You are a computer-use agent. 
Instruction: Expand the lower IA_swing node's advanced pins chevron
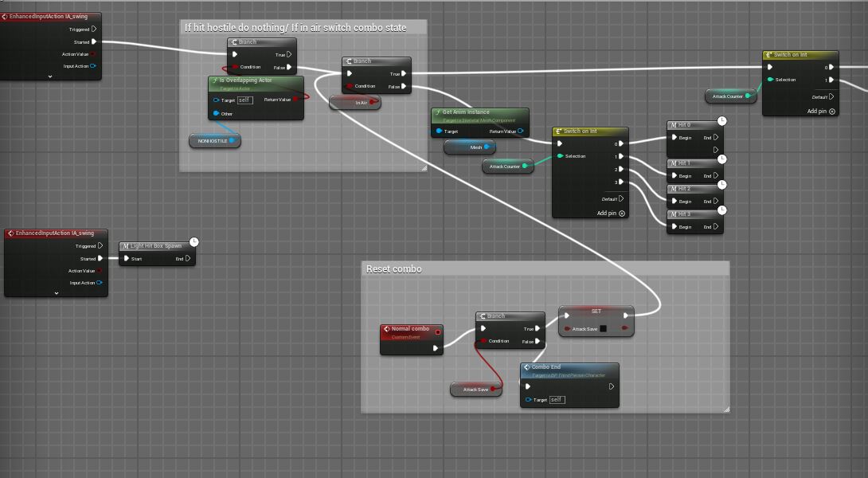[x=57, y=292]
